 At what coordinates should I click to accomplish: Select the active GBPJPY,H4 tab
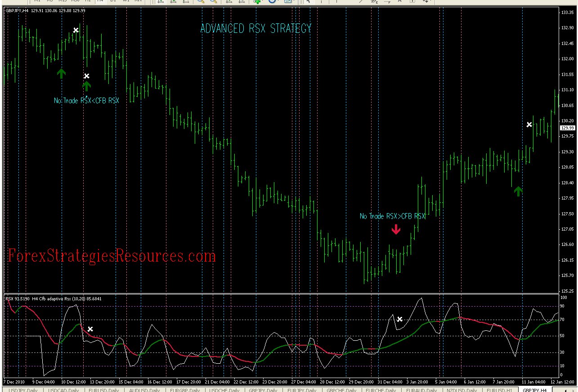pos(535,390)
